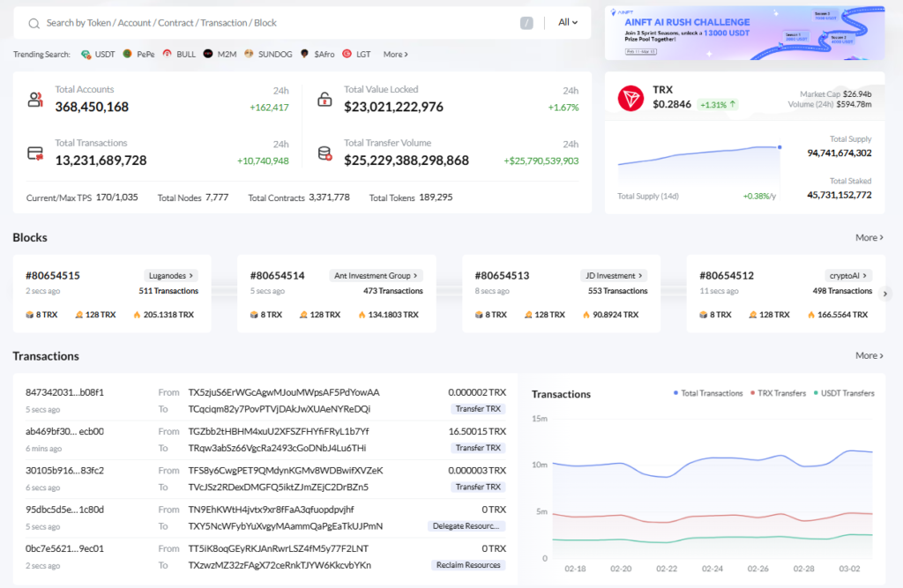
Task: Expand More trending search tokens
Action: (x=395, y=55)
